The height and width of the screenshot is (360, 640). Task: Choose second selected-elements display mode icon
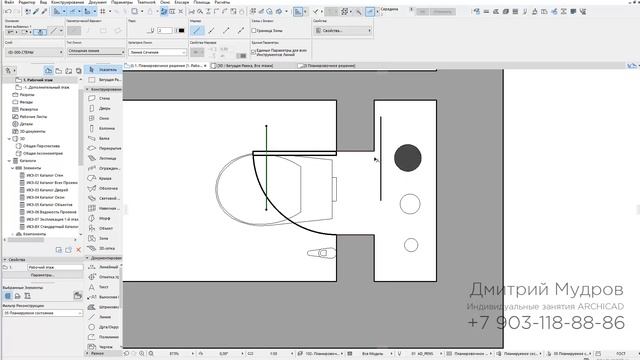point(18,296)
